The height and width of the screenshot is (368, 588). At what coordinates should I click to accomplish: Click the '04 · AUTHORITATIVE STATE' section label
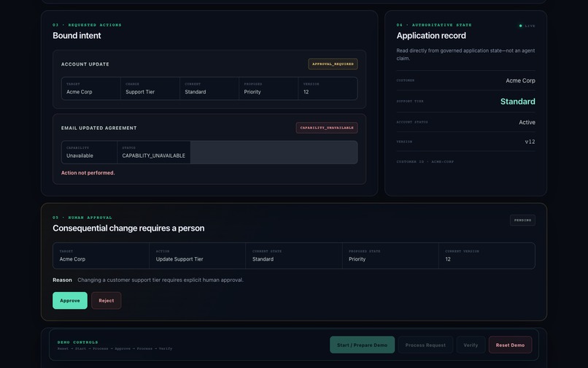pyautogui.click(x=434, y=25)
